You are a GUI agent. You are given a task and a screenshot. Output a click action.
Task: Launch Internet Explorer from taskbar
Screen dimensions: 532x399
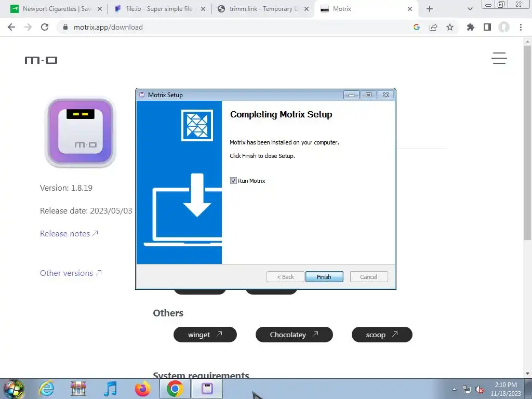pos(46,389)
